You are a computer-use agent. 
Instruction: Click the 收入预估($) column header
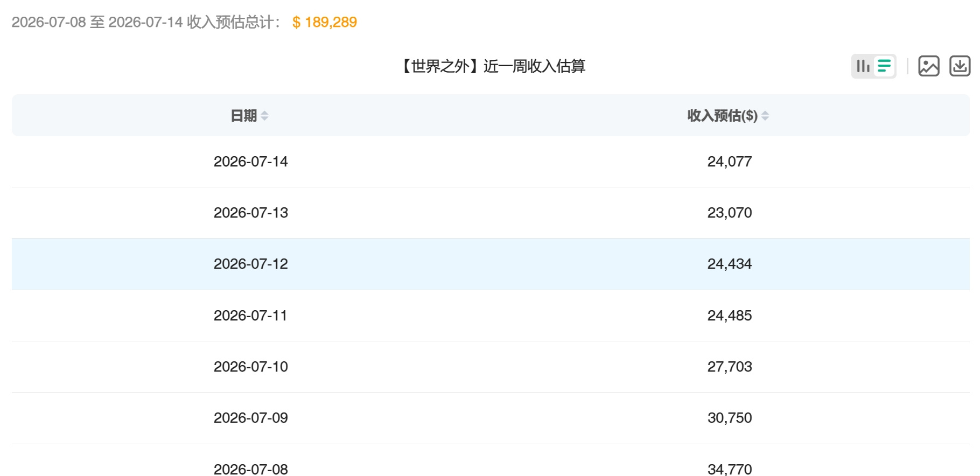(722, 116)
